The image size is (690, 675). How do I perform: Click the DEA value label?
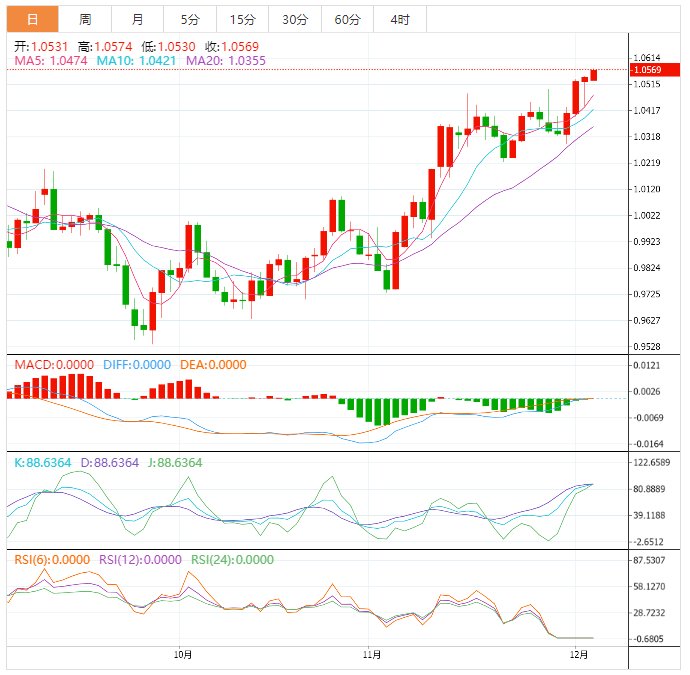point(212,365)
